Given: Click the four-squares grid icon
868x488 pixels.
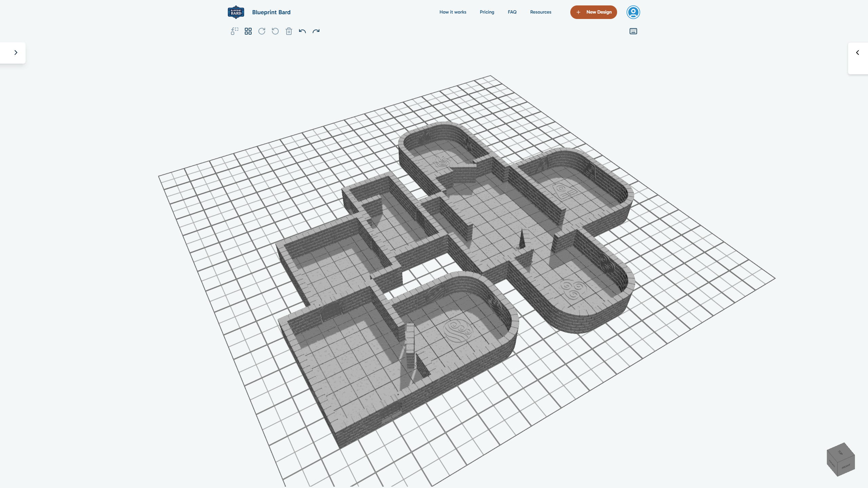Looking at the screenshot, I should (248, 31).
